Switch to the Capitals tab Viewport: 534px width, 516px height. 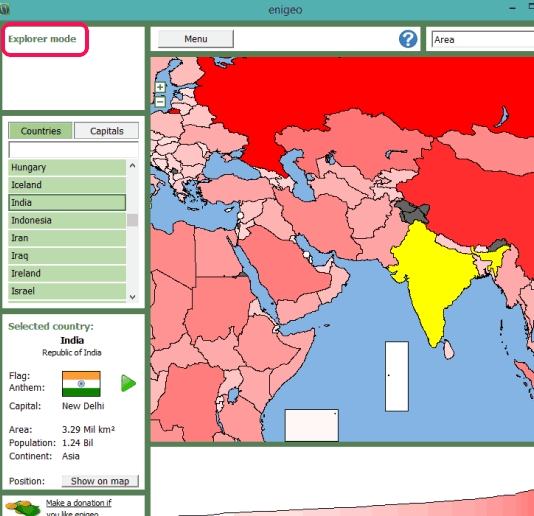[107, 131]
